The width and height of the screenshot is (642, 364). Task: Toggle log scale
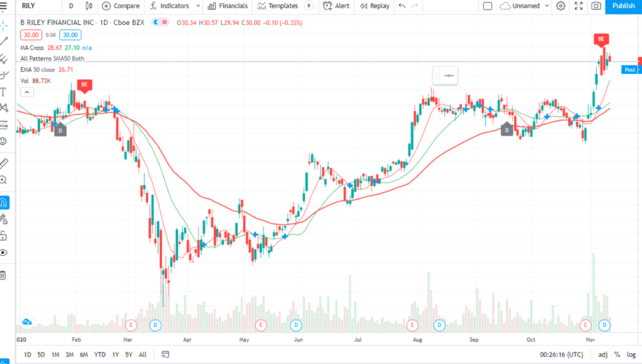pyautogui.click(x=631, y=354)
